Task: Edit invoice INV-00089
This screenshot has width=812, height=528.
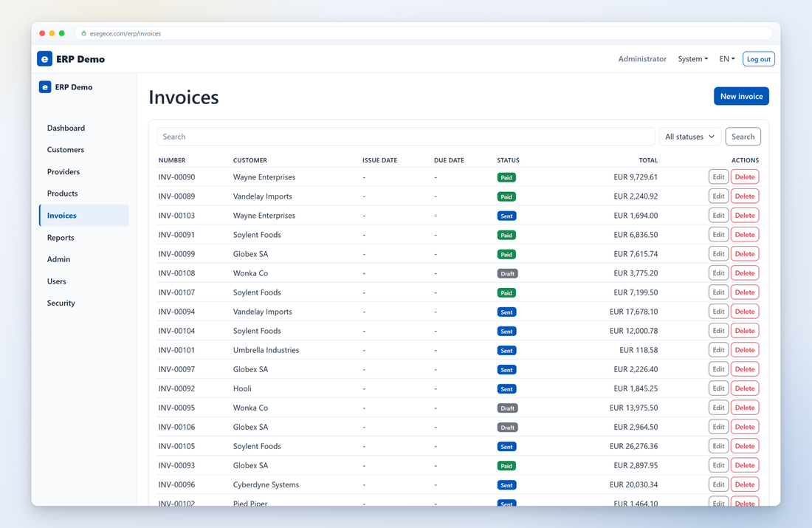Action: (718, 196)
